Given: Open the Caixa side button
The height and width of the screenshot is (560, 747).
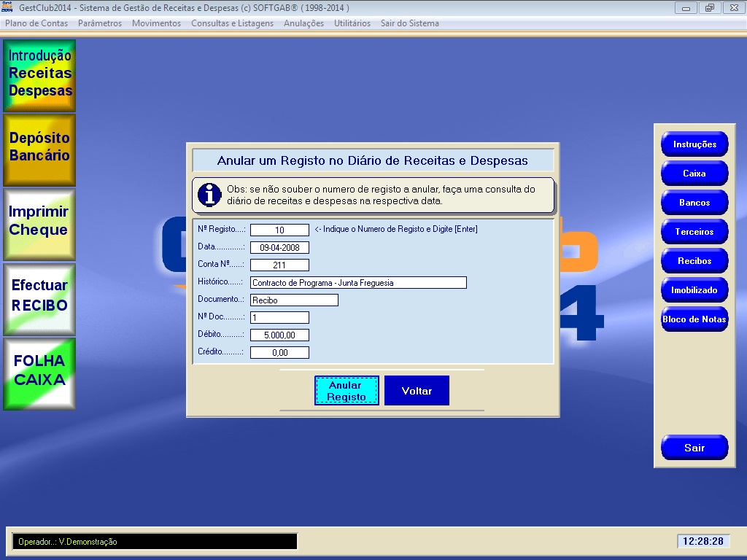Looking at the screenshot, I should 694,174.
